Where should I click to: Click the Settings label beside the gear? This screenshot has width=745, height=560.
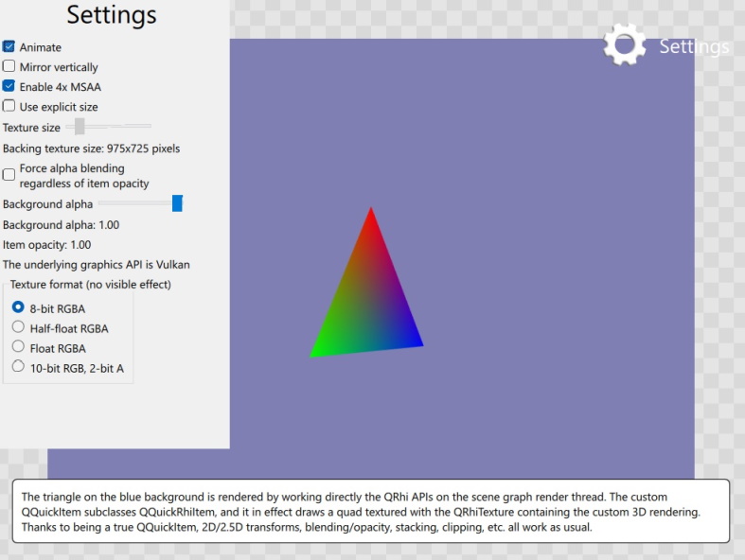coord(694,46)
